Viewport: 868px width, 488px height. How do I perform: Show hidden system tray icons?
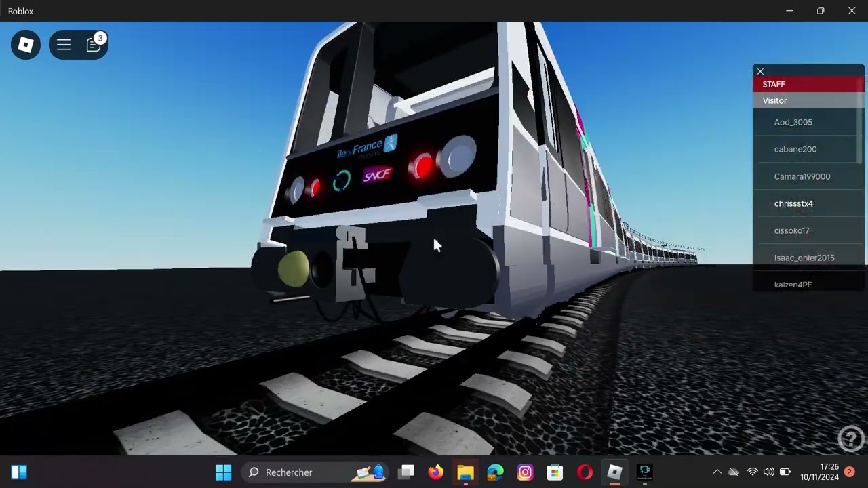[717, 472]
